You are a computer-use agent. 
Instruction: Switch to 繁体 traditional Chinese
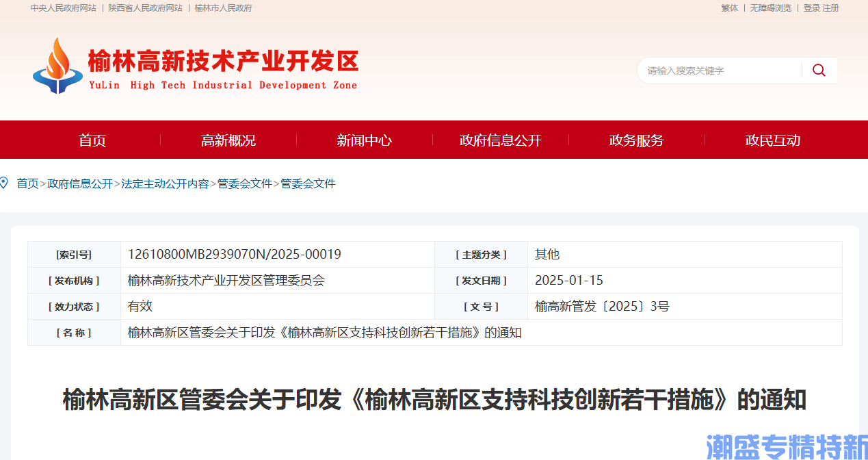click(730, 8)
